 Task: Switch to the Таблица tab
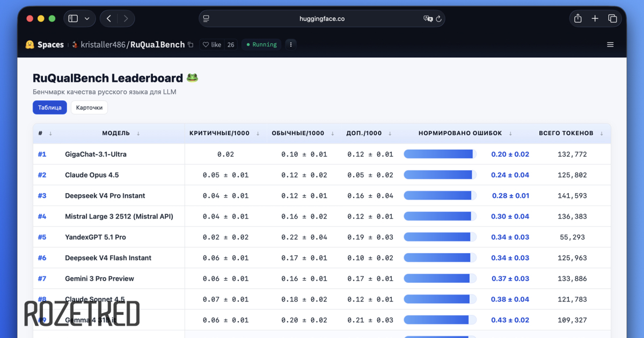(x=50, y=107)
